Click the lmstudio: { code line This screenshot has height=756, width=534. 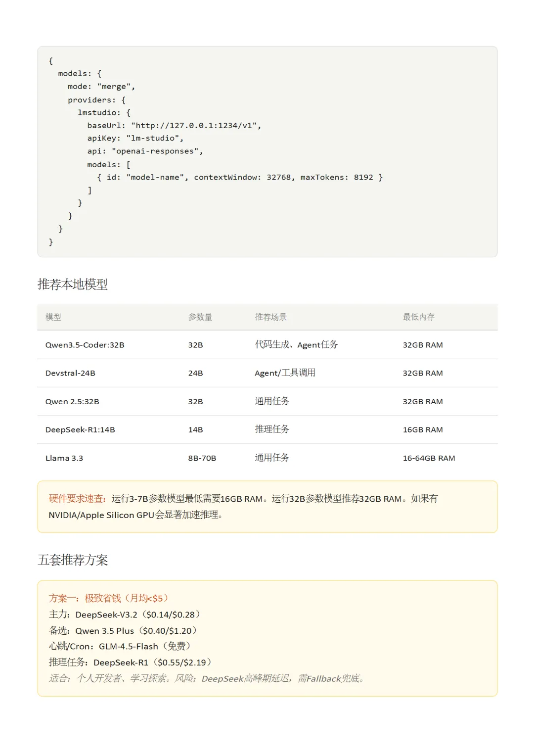(104, 113)
